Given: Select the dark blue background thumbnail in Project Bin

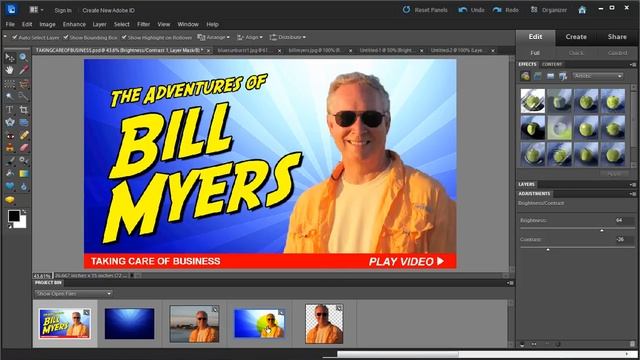Looking at the screenshot, I should pos(129,324).
